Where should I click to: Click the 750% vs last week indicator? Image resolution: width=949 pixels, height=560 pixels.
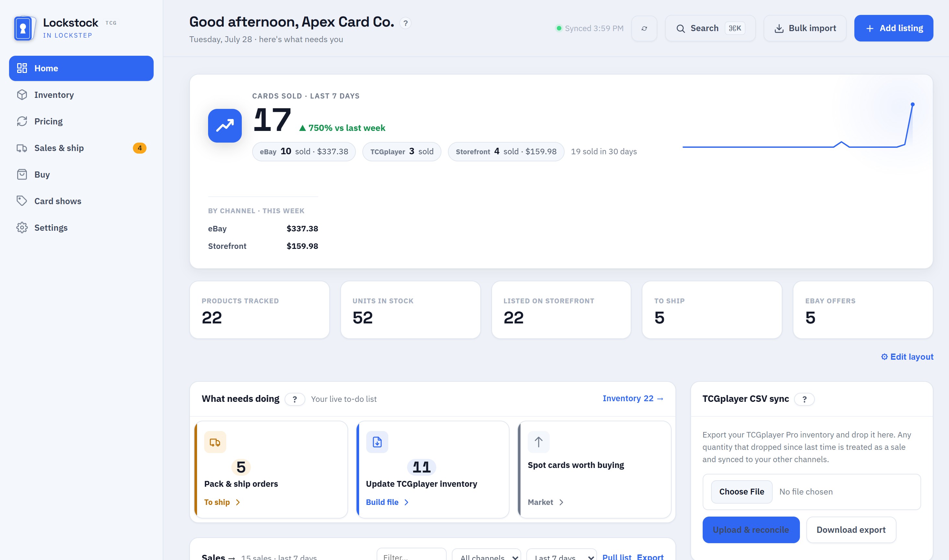(342, 128)
